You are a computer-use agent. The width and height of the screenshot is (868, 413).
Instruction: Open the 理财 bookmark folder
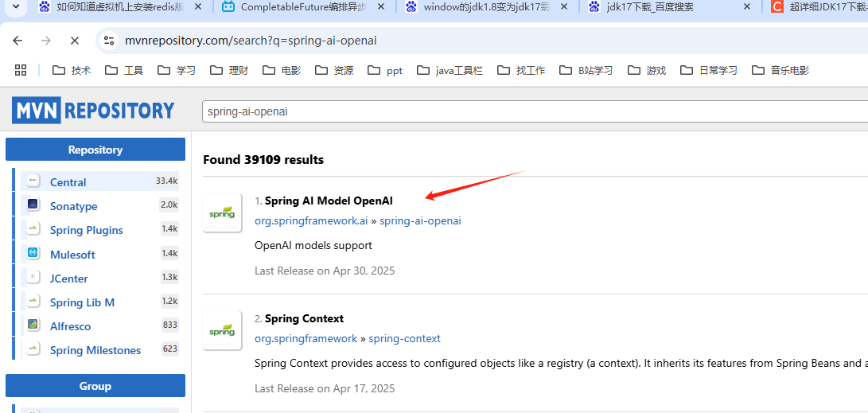click(229, 70)
